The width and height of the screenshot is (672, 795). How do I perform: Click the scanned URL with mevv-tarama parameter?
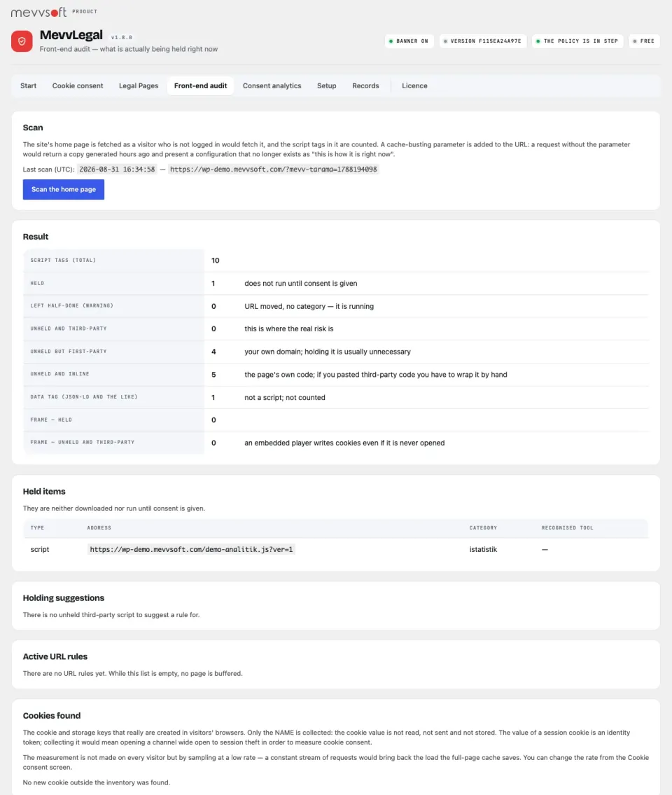(x=273, y=170)
